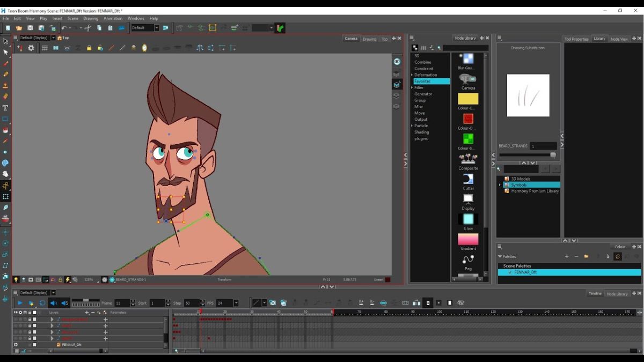644x362 pixels.
Task: Click the horizontal flip icon in camera toolbar
Action: point(200,48)
